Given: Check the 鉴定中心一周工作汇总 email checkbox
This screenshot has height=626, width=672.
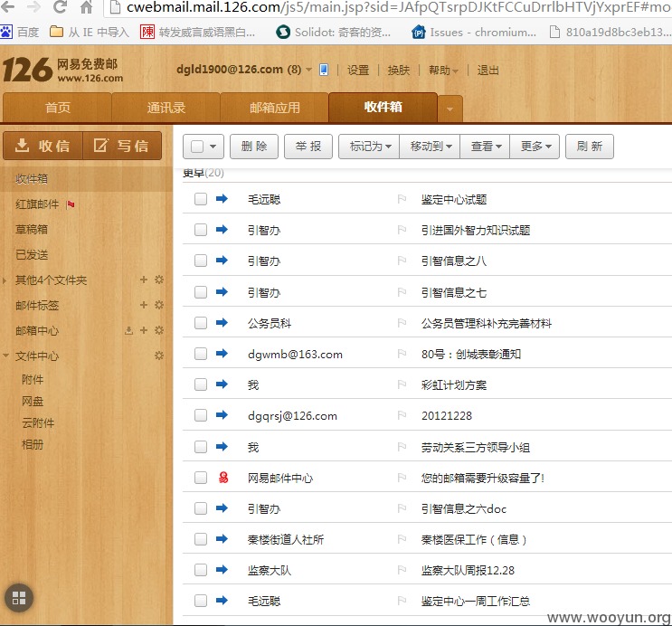Looking at the screenshot, I should pos(201,601).
